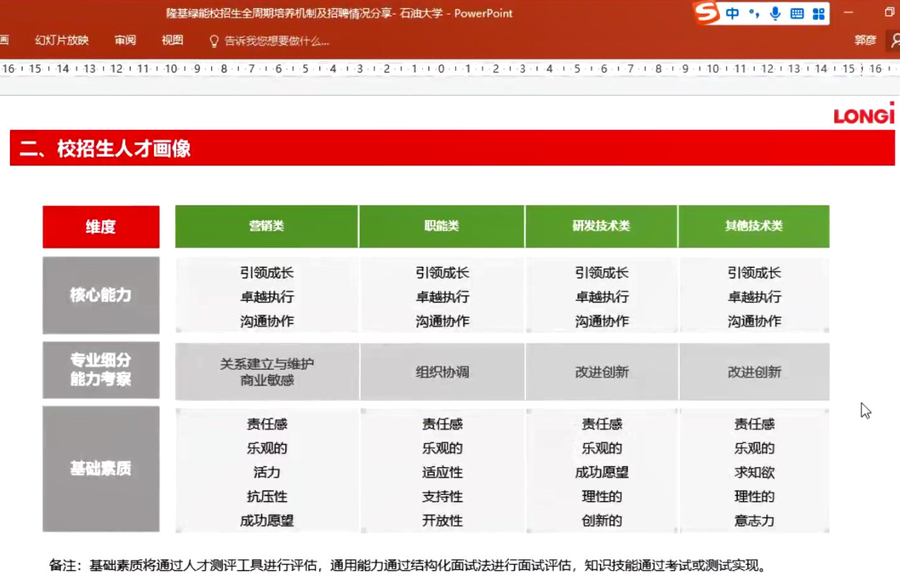Select the 核心能力 row label cell
The width and height of the screenshot is (900, 588).
tap(100, 295)
